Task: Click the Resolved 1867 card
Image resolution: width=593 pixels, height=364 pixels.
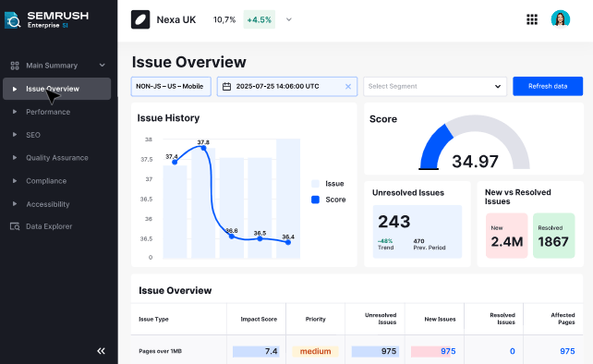Action: pyautogui.click(x=553, y=236)
